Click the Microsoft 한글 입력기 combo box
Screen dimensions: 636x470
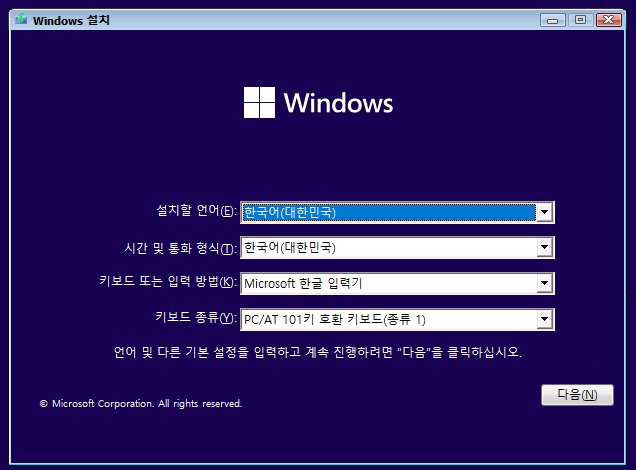tap(397, 283)
